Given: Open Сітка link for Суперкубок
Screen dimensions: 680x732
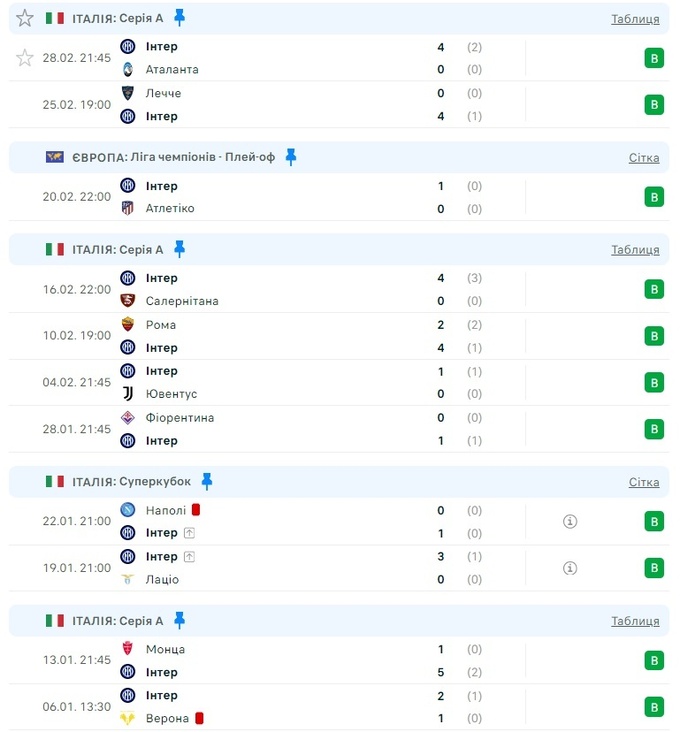Looking at the screenshot, I should coord(644,482).
